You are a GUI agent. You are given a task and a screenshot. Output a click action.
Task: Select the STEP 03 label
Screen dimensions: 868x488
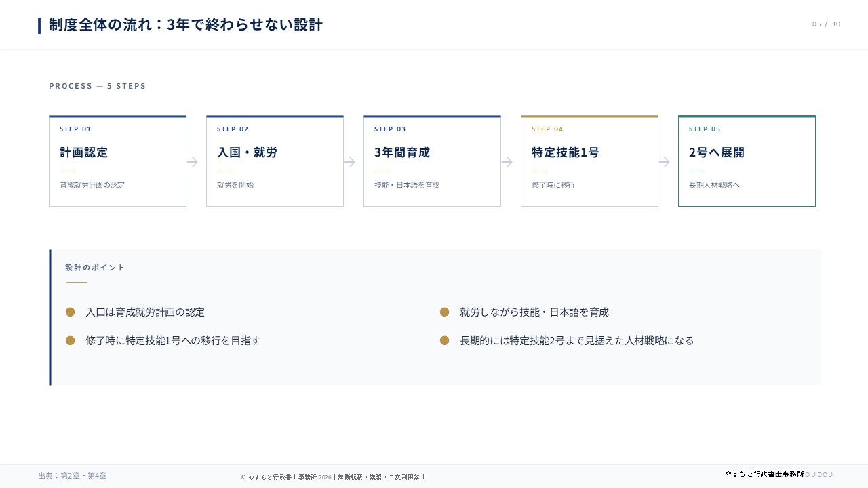click(x=390, y=129)
